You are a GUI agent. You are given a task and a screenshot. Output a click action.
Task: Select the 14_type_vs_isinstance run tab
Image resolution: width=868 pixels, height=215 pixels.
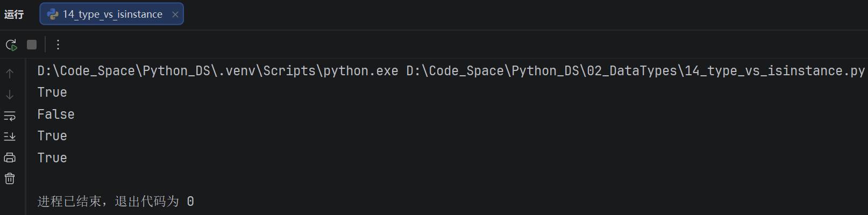click(x=112, y=14)
